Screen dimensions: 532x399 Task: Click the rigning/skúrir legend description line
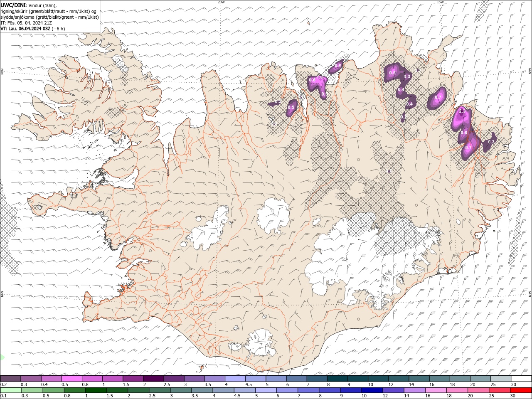(49, 11)
